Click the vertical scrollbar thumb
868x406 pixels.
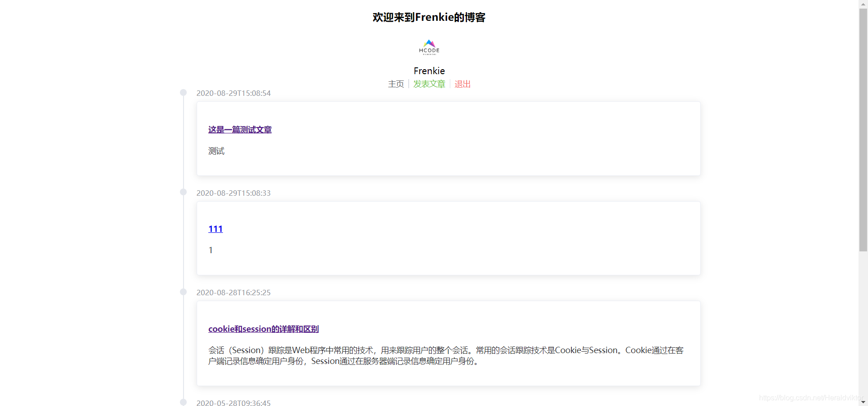tap(863, 130)
